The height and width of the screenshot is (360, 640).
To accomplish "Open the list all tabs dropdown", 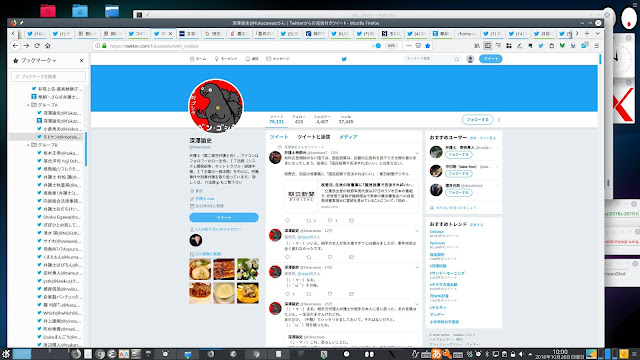I will click(597, 33).
